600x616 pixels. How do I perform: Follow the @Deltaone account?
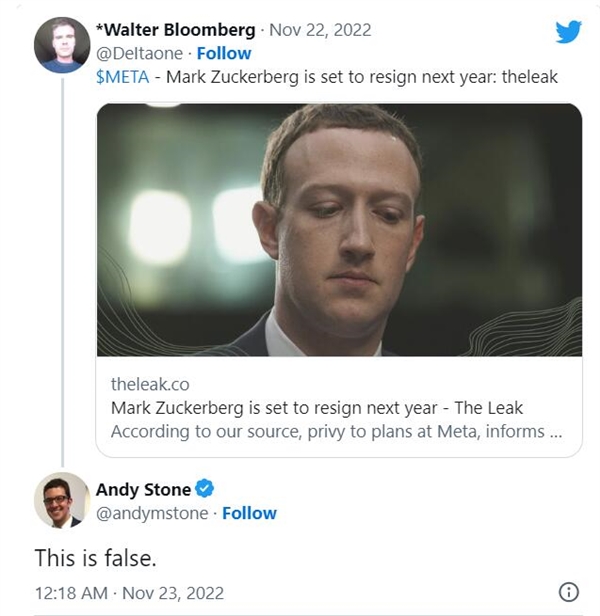224,53
